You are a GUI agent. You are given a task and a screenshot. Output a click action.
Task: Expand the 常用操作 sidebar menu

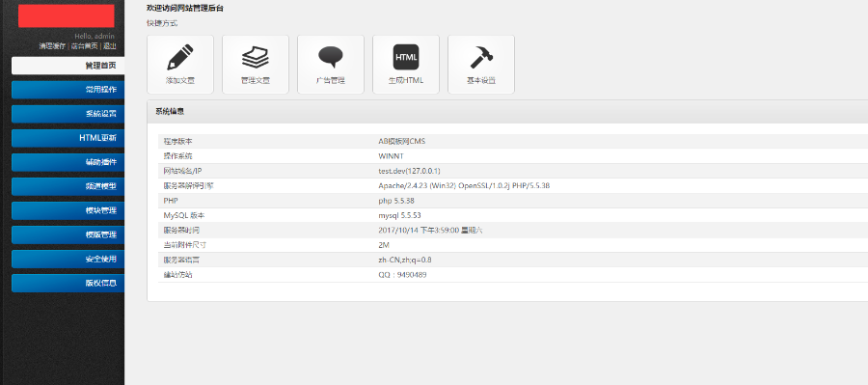[68, 90]
